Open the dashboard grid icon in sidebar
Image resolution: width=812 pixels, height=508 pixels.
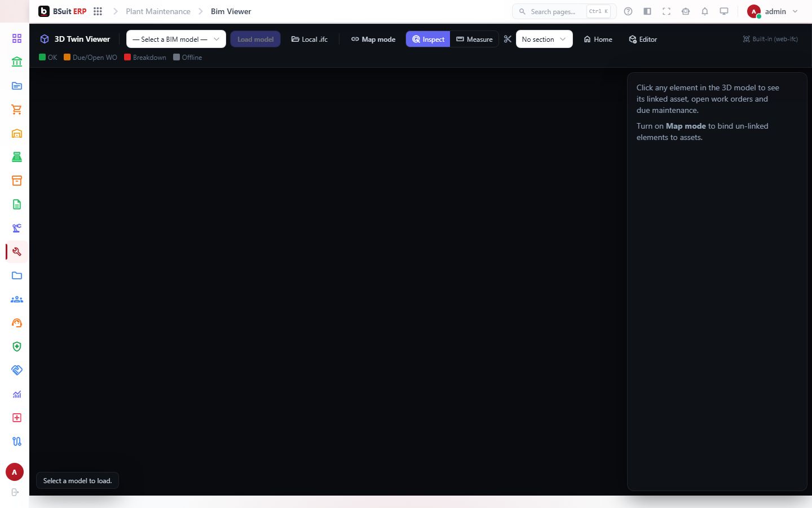pos(17,38)
